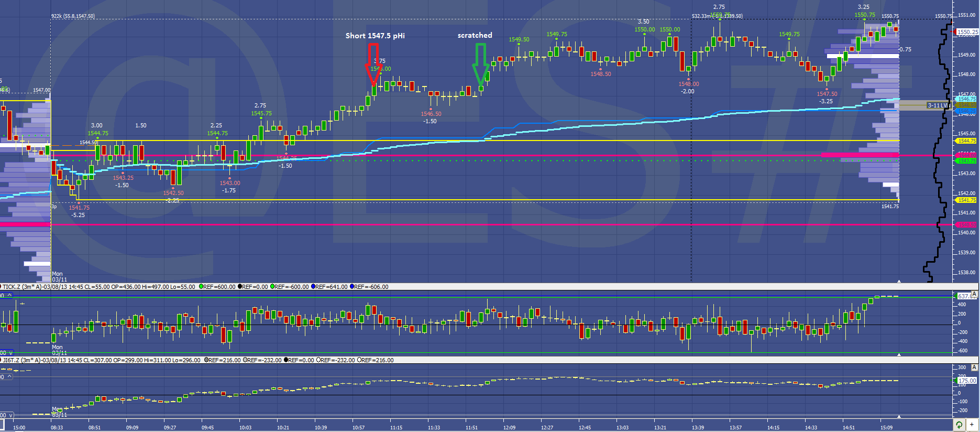Viewport: 980px width, 432px height.
Task: Click the 1544.50 label on yellow line
Action: tap(88, 143)
